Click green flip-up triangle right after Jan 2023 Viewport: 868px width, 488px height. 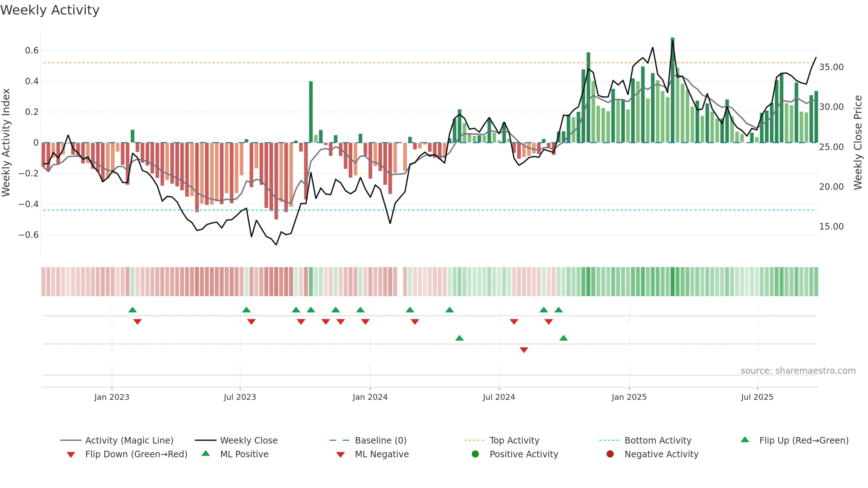point(133,310)
